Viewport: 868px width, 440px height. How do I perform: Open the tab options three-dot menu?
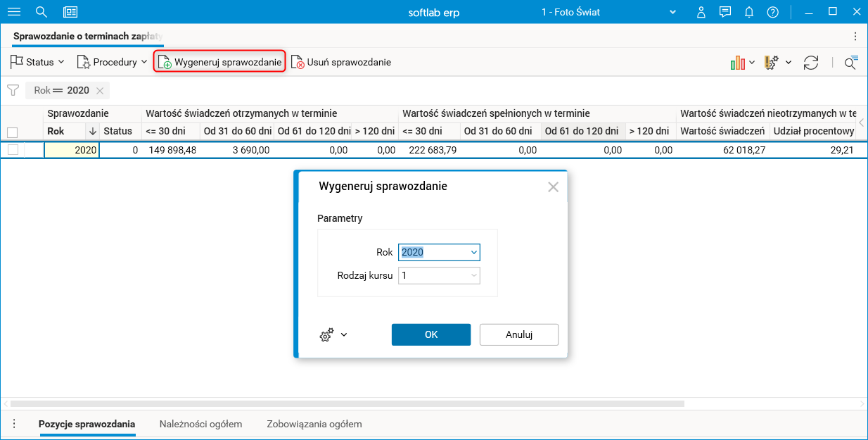click(x=855, y=36)
